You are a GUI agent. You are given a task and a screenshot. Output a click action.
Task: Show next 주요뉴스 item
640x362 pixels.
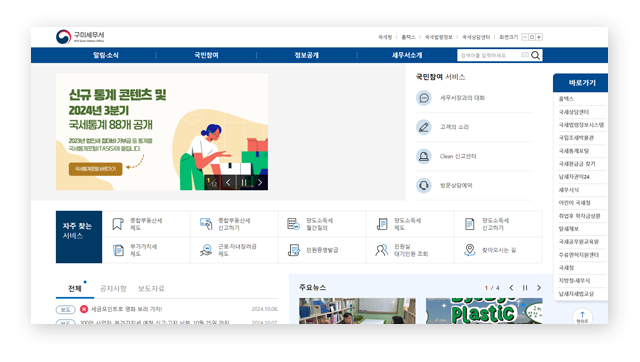(x=539, y=288)
